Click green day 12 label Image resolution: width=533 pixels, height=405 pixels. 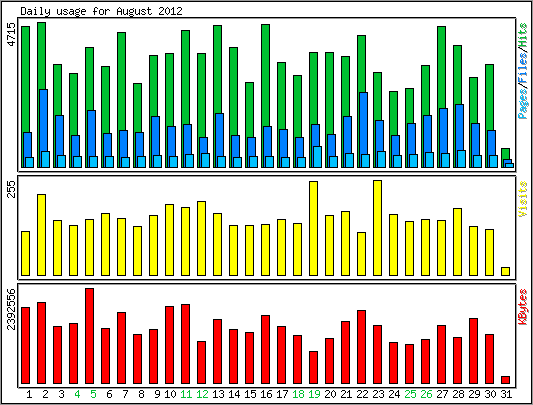pyautogui.click(x=202, y=394)
